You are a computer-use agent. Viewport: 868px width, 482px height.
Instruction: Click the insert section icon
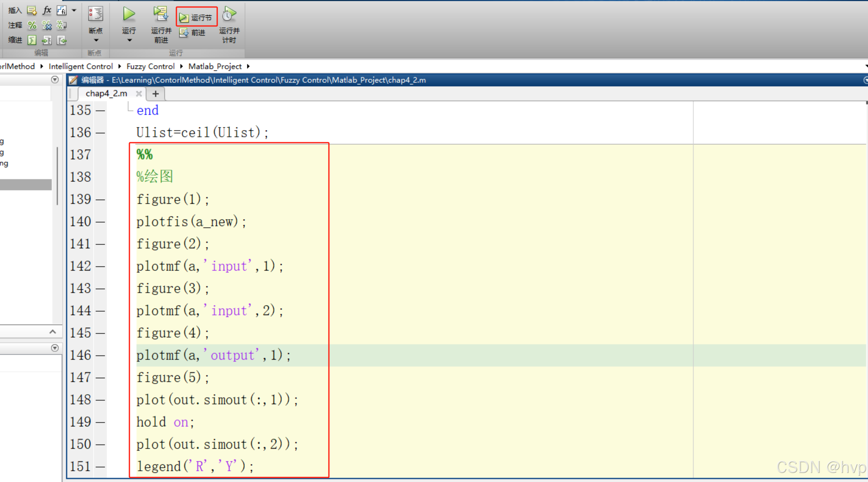[x=32, y=10]
